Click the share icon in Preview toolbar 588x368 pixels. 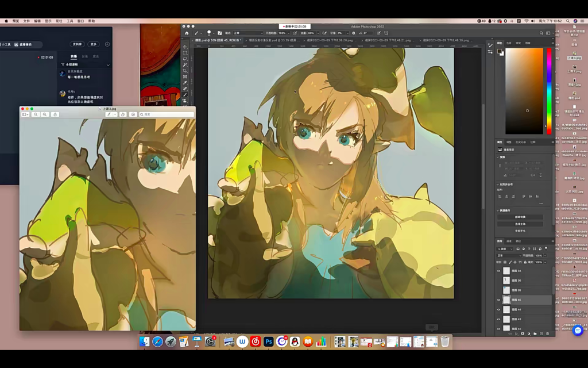pos(55,114)
